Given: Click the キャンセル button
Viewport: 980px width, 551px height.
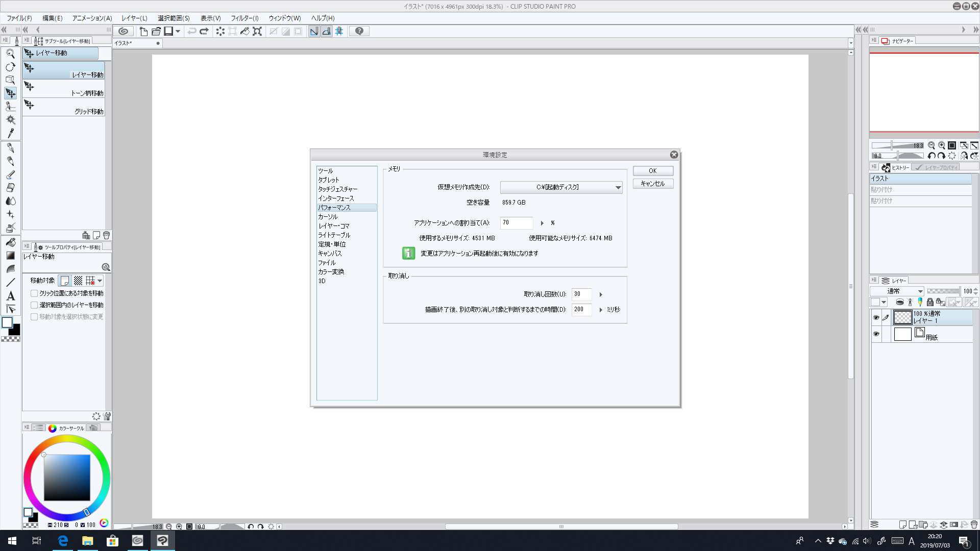Looking at the screenshot, I should [652, 184].
